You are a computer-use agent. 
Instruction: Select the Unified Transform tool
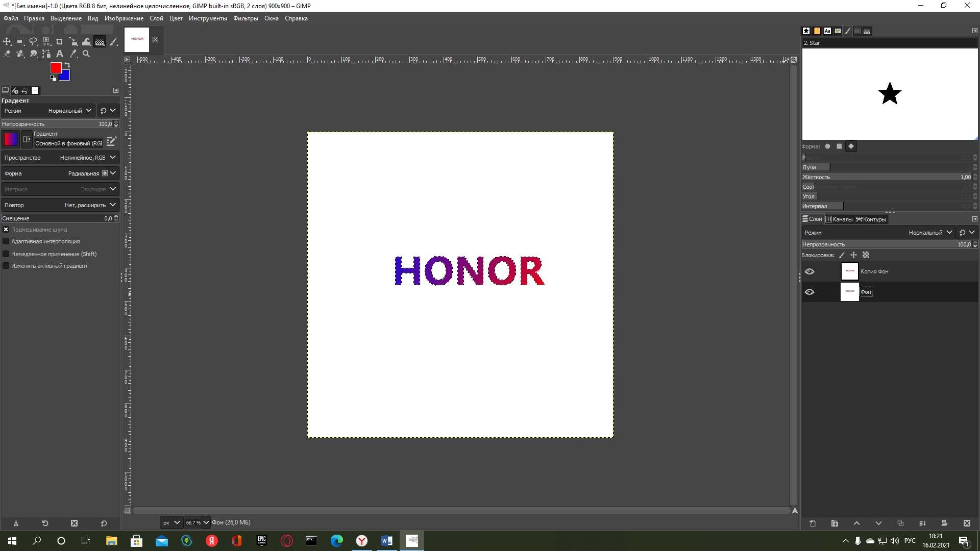[73, 42]
